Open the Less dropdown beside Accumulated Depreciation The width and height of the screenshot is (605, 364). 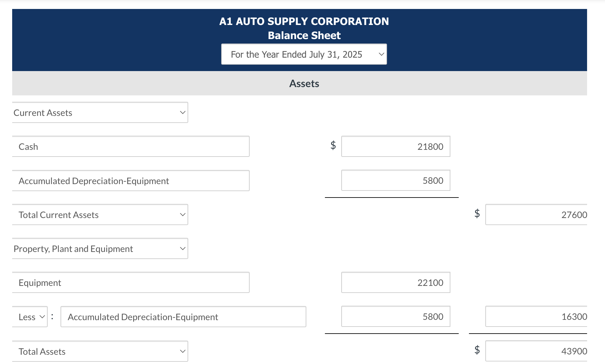pos(30,317)
